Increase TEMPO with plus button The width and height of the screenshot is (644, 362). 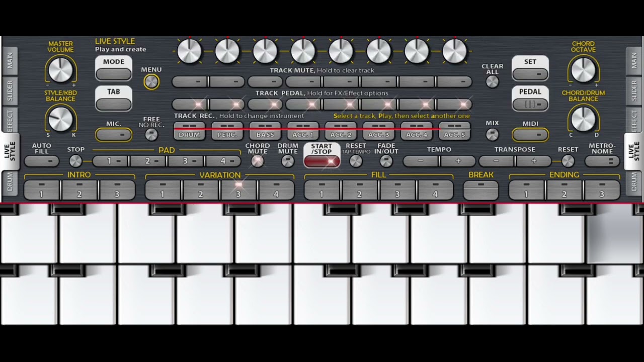(x=458, y=161)
